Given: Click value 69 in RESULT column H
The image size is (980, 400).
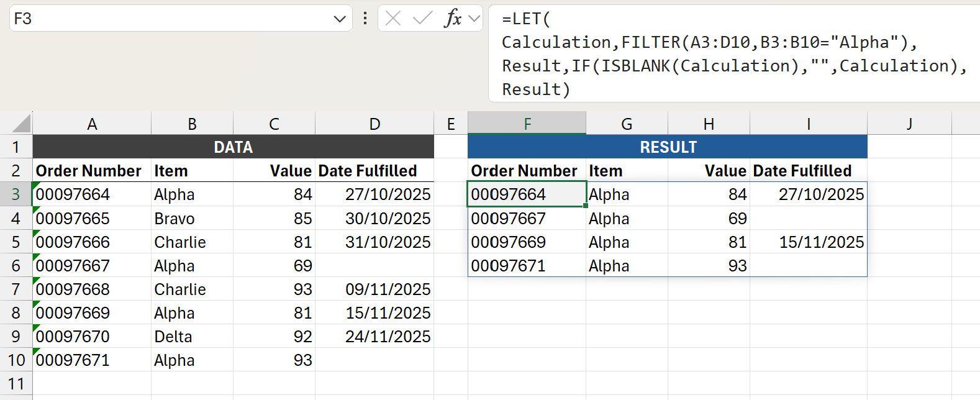Looking at the screenshot, I should (709, 218).
